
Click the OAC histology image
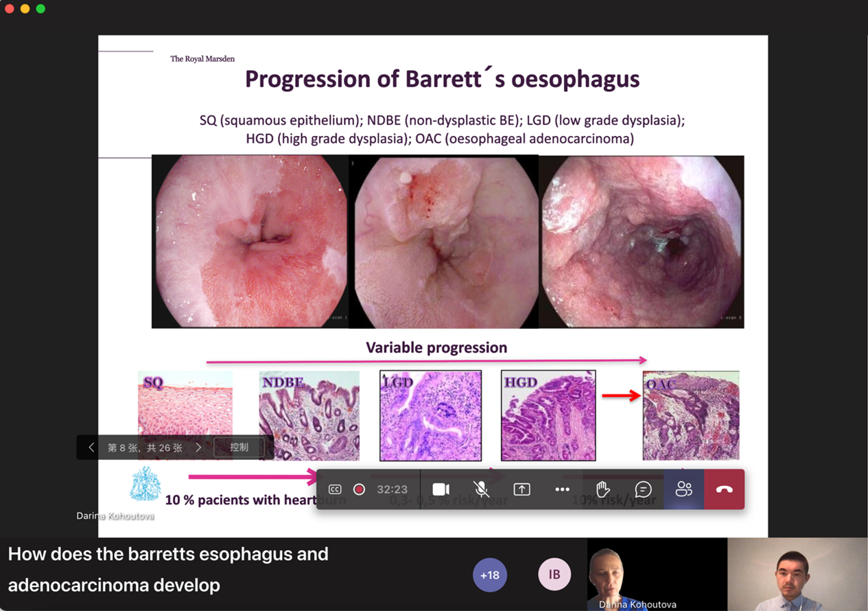[x=691, y=415]
